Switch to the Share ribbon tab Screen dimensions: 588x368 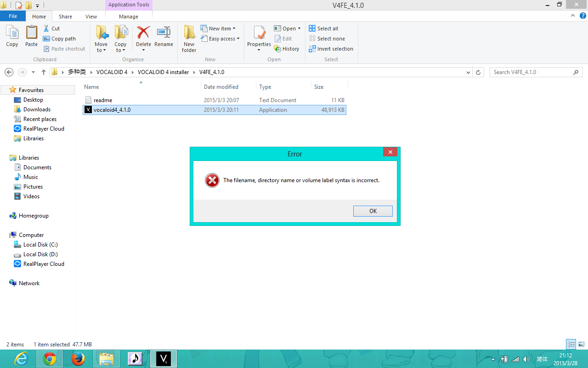(x=65, y=17)
